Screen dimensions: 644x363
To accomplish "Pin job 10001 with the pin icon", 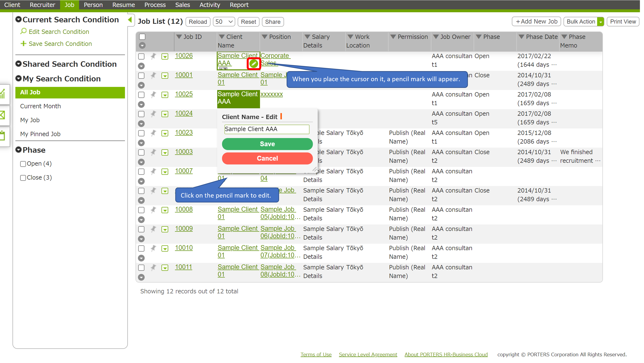I will (x=153, y=75).
